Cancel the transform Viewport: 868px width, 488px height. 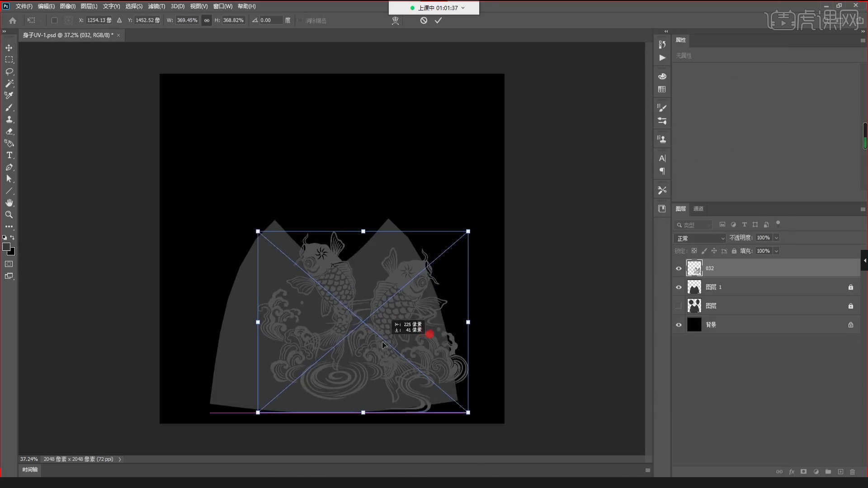(x=424, y=20)
